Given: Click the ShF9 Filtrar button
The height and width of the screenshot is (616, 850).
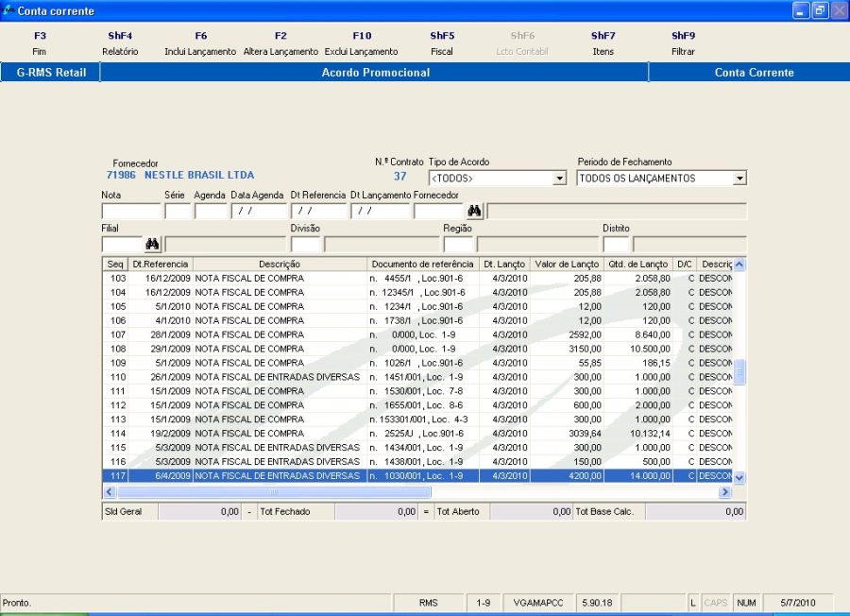Looking at the screenshot, I should pos(683,43).
